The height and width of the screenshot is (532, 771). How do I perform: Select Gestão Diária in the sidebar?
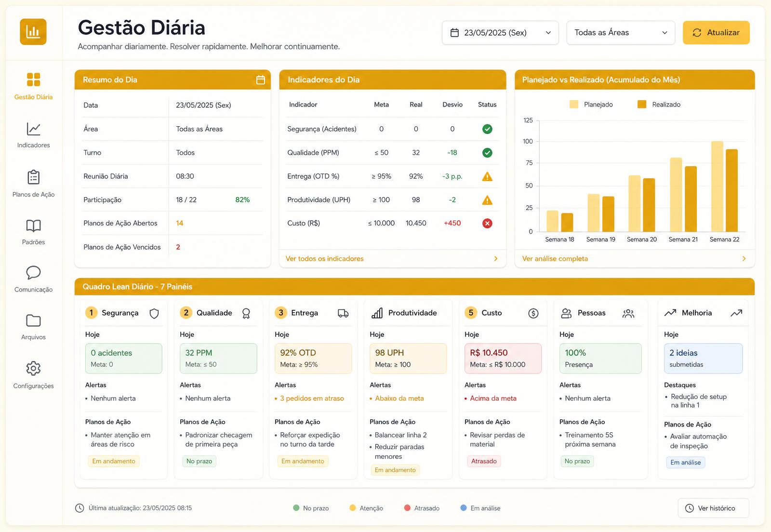pyautogui.click(x=33, y=86)
